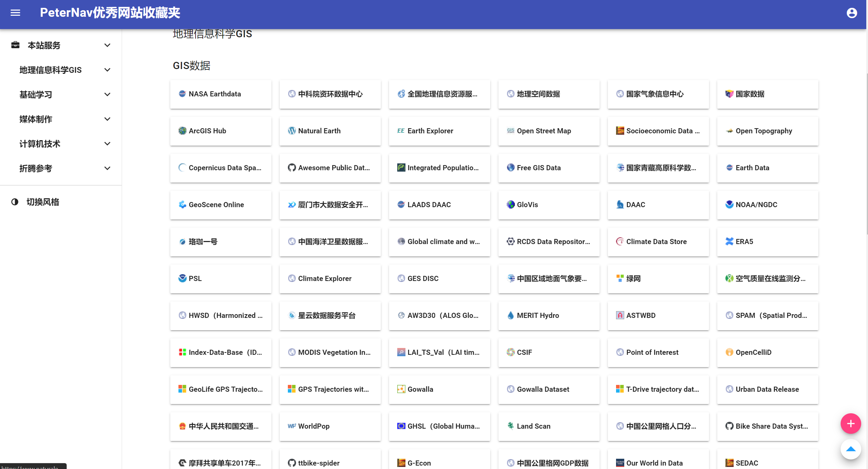The width and height of the screenshot is (868, 469).
Task: Open the Copernicus Data Space card
Action: tap(221, 168)
